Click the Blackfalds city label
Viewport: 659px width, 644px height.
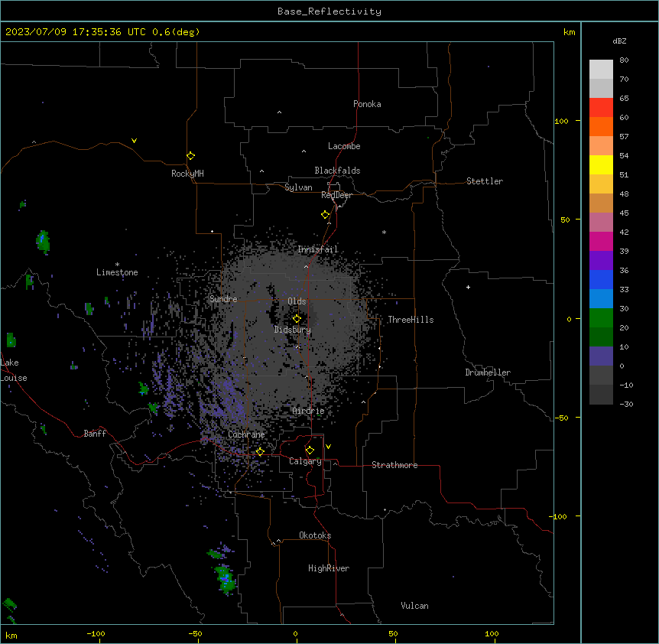click(x=337, y=171)
